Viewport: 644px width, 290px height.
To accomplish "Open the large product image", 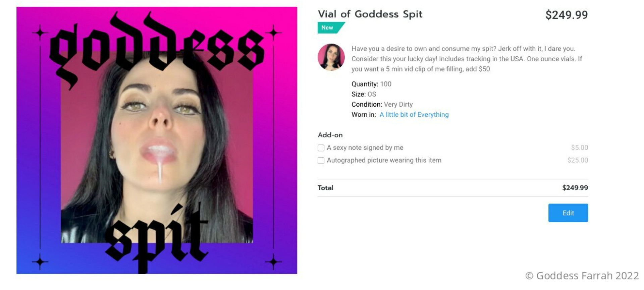I will pyautogui.click(x=157, y=140).
